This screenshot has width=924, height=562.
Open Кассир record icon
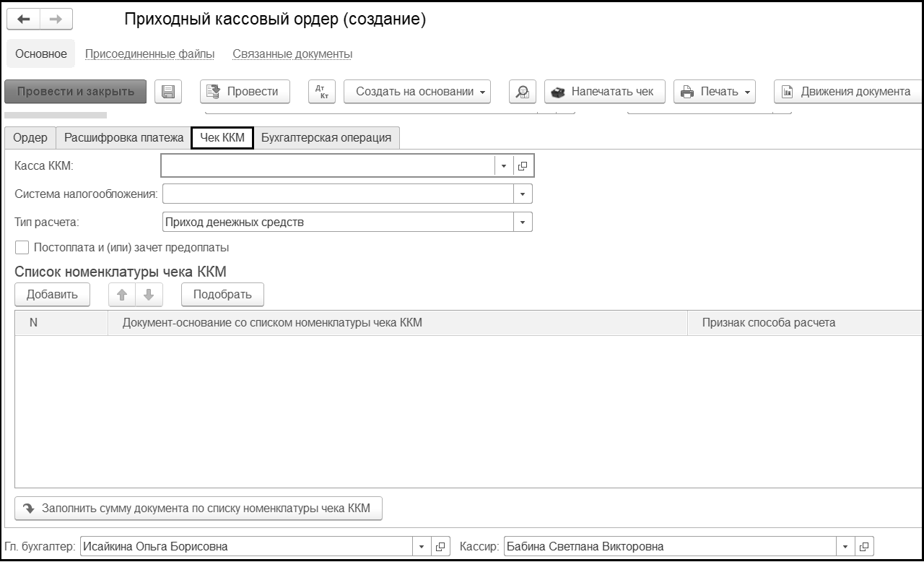pos(864,547)
